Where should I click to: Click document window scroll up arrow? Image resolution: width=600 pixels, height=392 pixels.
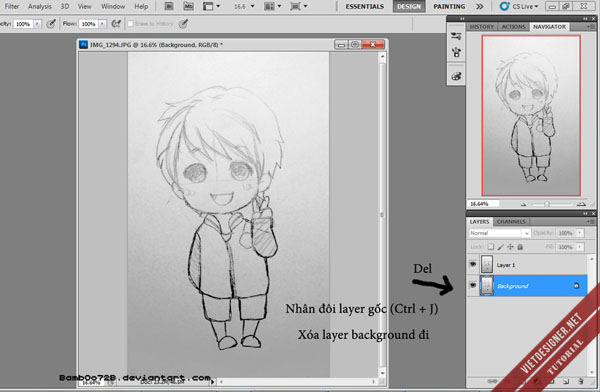(382, 56)
